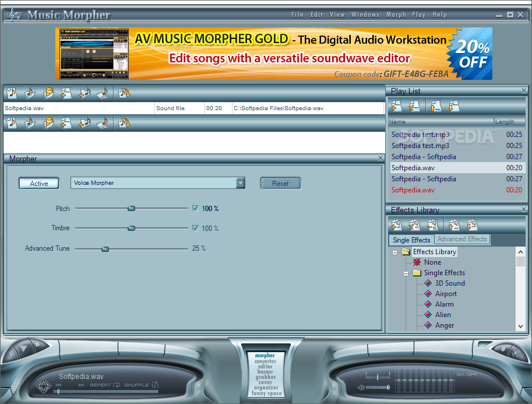The width and height of the screenshot is (532, 404).
Task: Click the new sound file icon in top toolbar
Action: coord(12,93)
